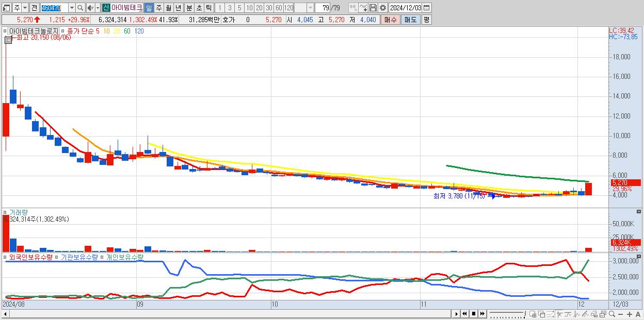Screen dimensions: 644x320
Task: Open the stock code history dropdown
Action: pos(72,8)
